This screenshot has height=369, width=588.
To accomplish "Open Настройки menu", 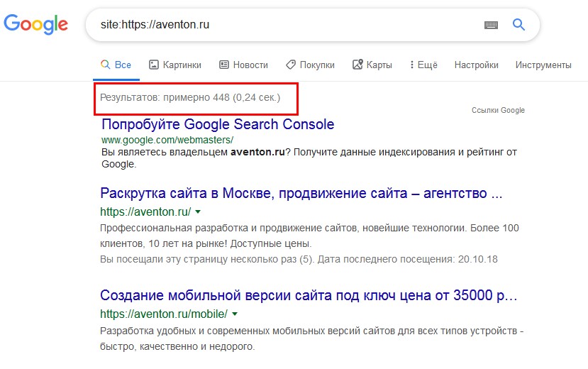I will 476,65.
